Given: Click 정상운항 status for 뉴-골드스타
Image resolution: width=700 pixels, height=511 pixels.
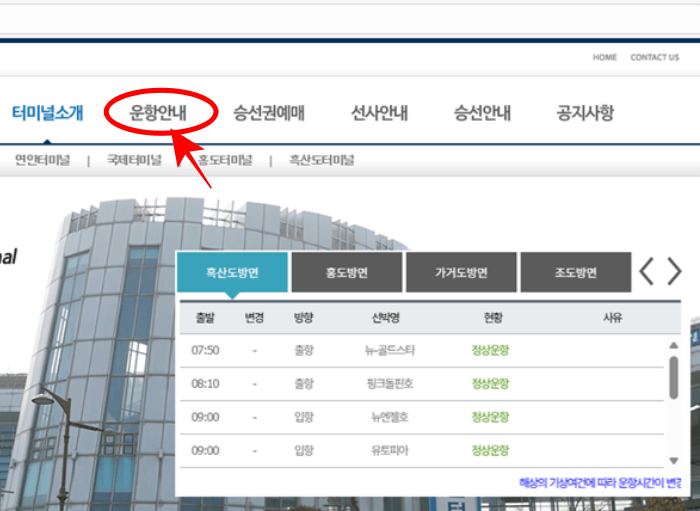Looking at the screenshot, I should click(x=490, y=350).
